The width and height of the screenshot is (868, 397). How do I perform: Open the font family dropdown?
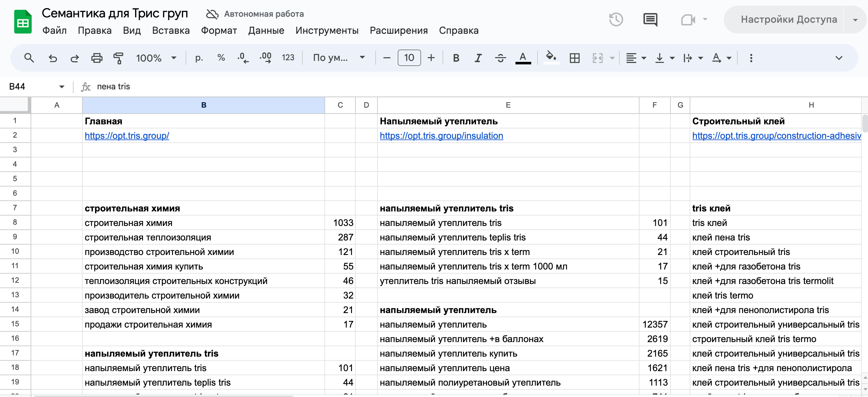[x=339, y=58]
